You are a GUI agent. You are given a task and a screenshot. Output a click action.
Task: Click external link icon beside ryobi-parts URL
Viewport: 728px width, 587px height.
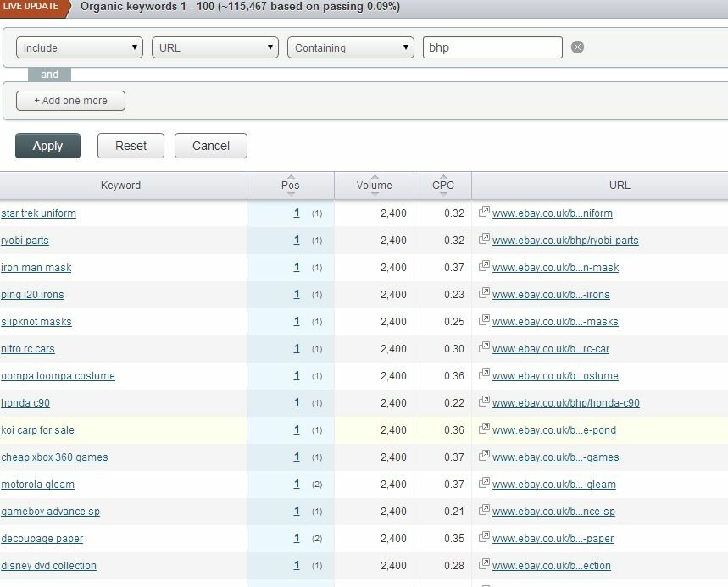[484, 240]
